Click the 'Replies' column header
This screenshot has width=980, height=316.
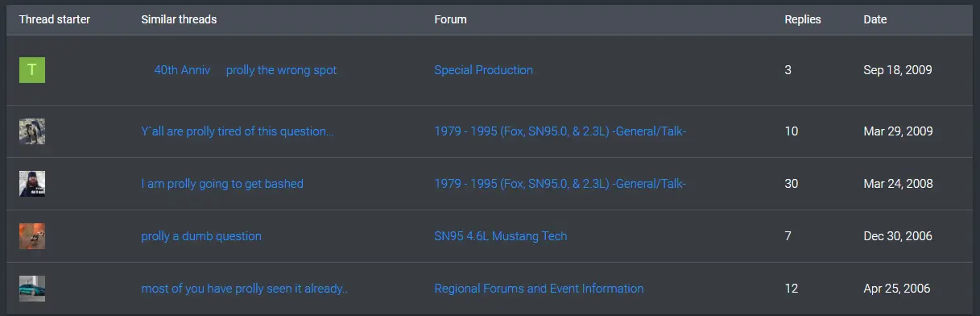803,19
